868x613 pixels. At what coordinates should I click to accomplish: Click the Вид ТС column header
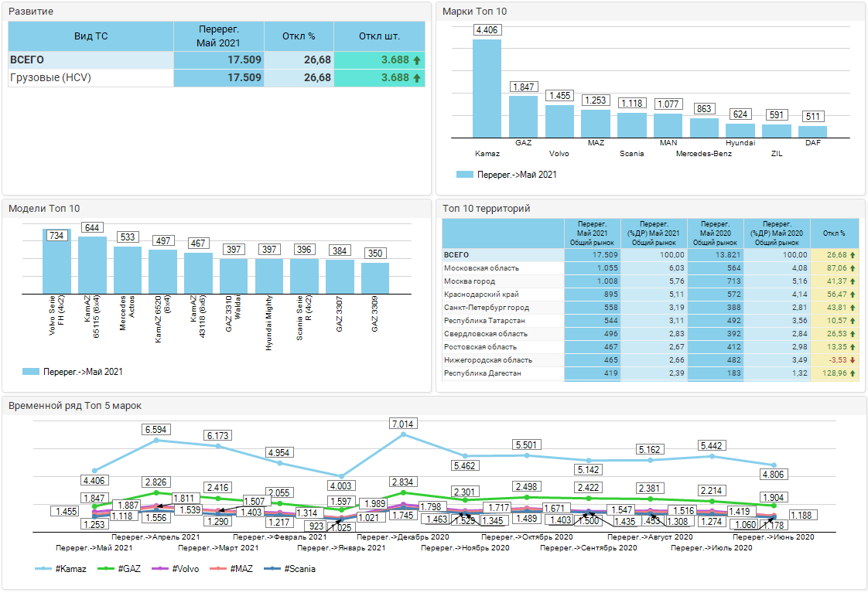point(91,36)
